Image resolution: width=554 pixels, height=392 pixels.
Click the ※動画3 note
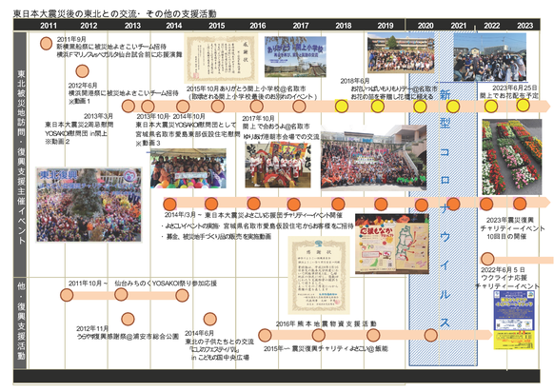[x=148, y=143]
